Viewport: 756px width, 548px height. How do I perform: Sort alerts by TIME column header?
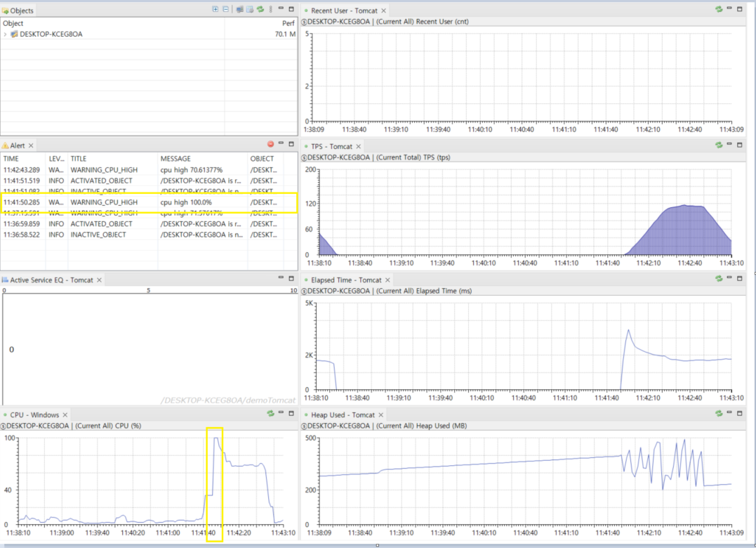pos(23,159)
